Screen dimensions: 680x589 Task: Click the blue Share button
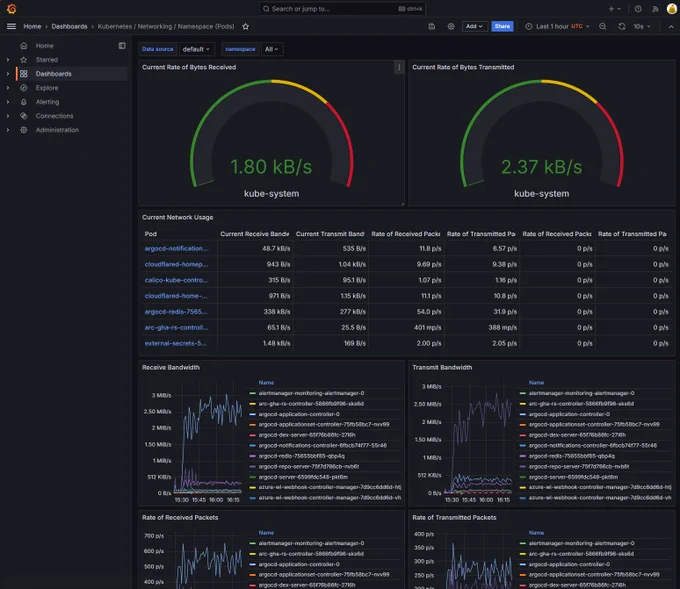[x=502, y=26]
